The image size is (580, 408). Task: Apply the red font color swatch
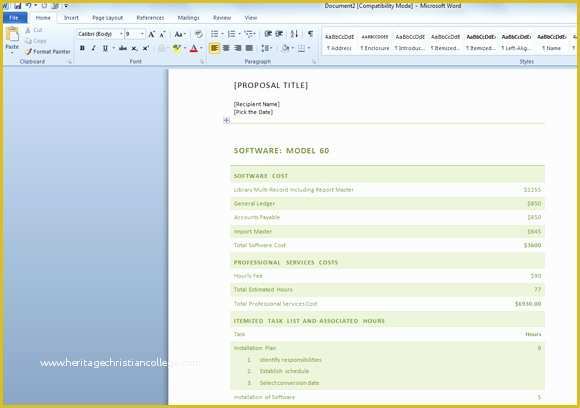point(194,48)
